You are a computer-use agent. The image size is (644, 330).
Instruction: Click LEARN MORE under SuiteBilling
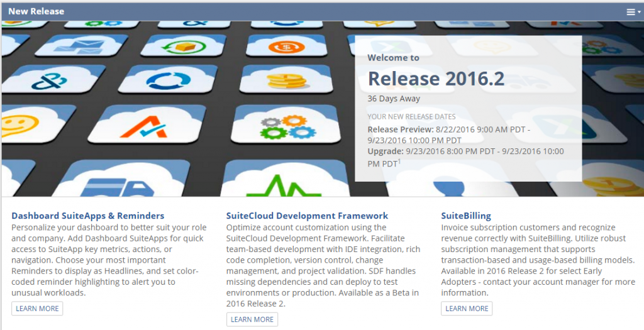click(467, 309)
